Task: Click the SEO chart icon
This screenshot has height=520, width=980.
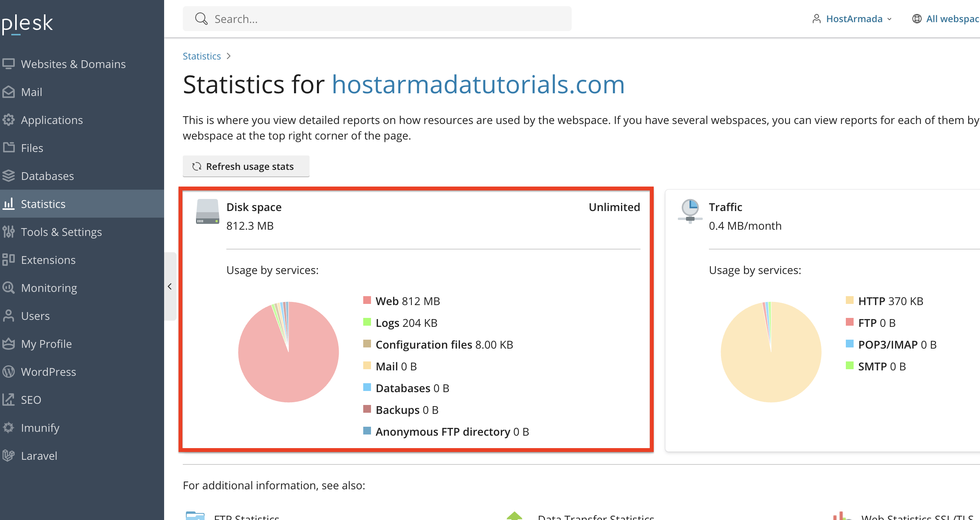Action: coord(9,400)
